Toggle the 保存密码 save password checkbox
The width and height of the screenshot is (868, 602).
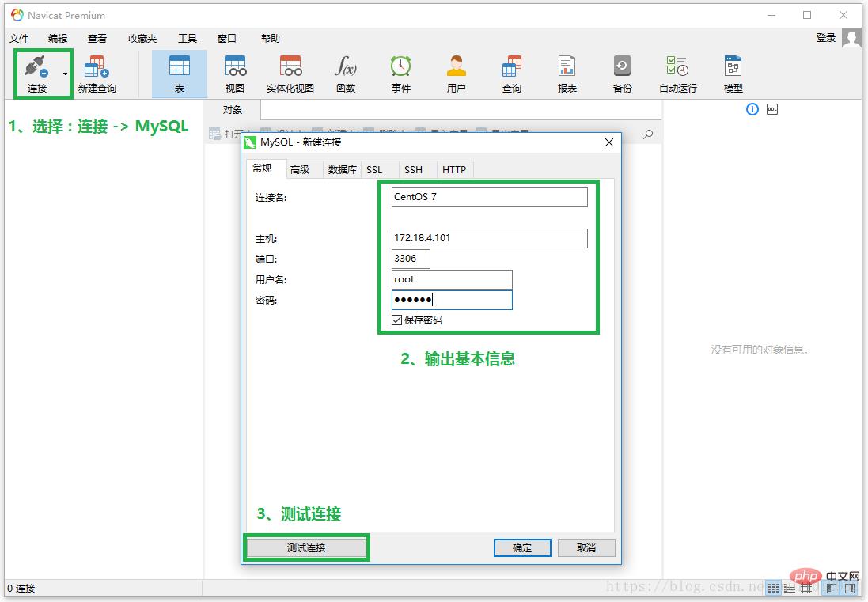point(397,320)
